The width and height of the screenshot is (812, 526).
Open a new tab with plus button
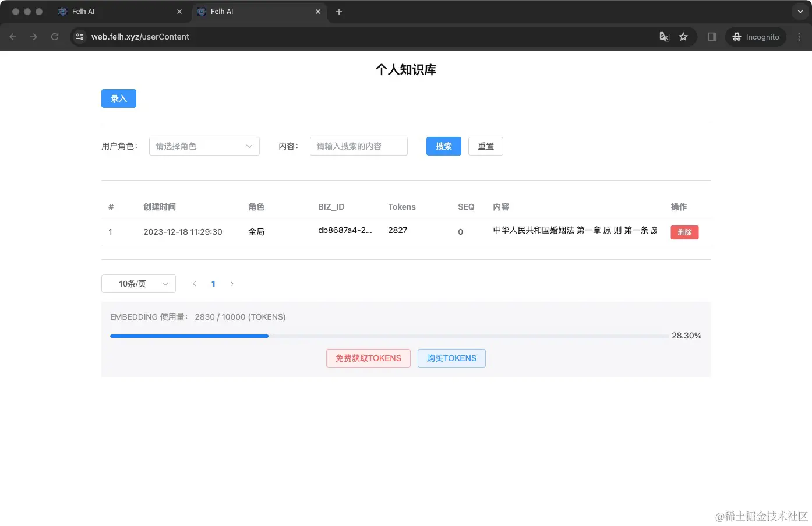coord(339,11)
